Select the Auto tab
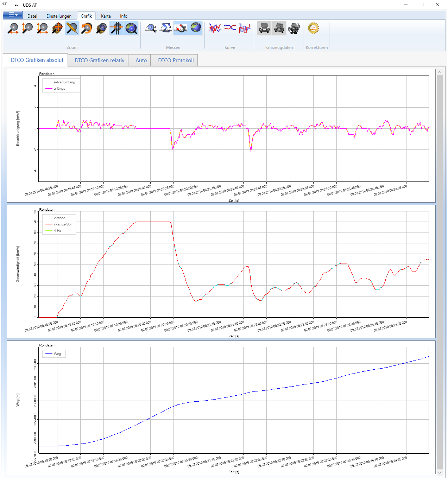The image size is (448, 478). point(141,60)
